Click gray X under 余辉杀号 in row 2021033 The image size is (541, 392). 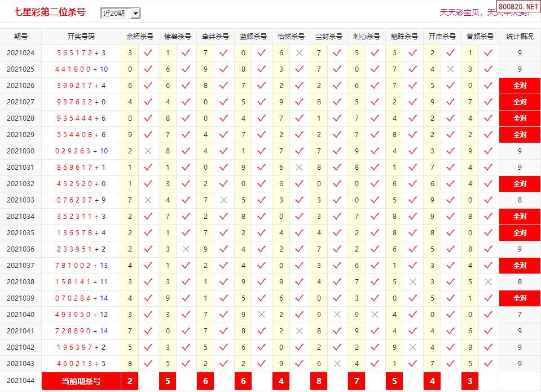148,200
